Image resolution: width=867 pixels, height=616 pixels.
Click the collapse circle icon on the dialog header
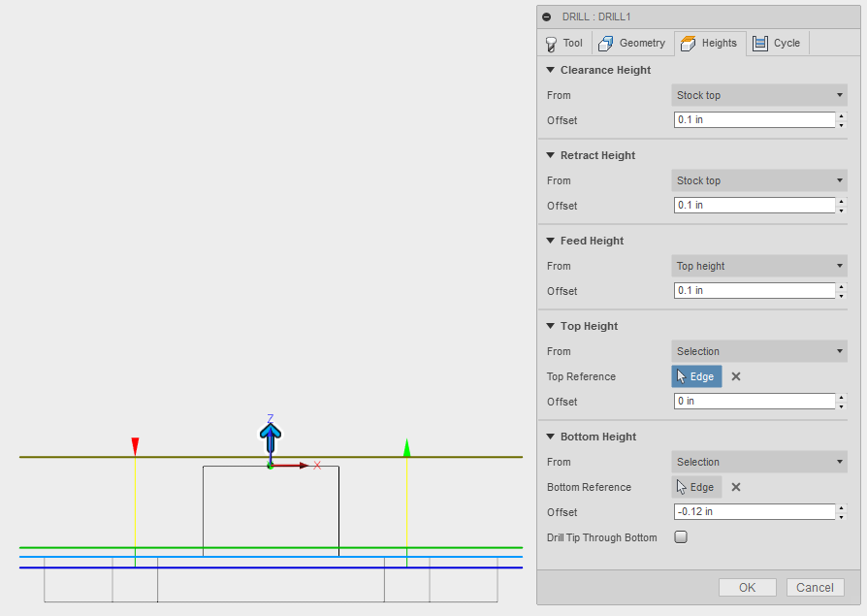[545, 16]
